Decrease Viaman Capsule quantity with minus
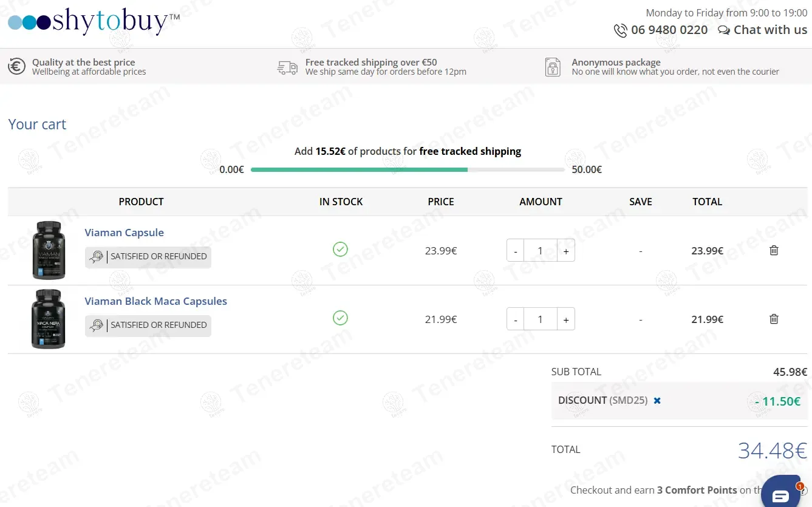The height and width of the screenshot is (507, 812). [516, 251]
